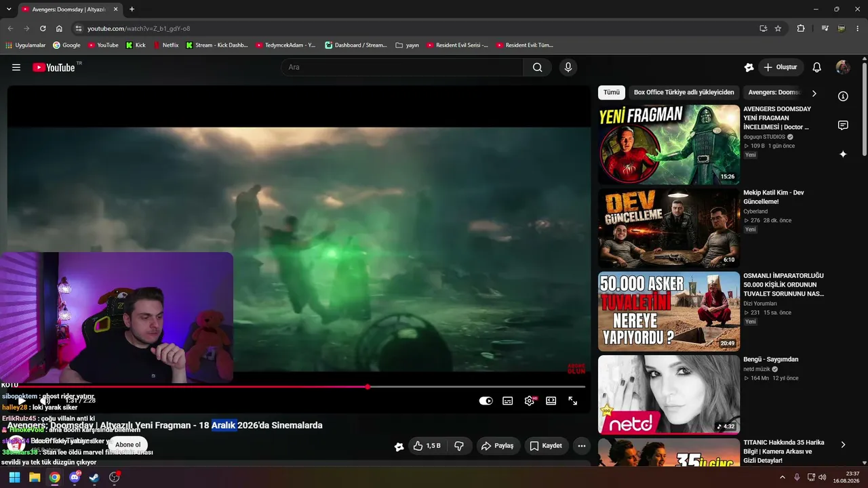Screen dimensions: 868x488
Task: Open a new Chrome tab
Action: click(x=132, y=9)
